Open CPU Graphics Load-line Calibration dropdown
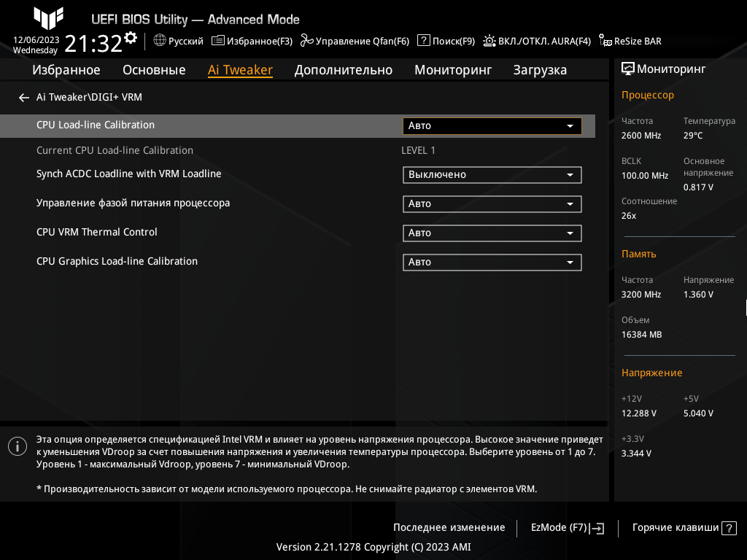 492,262
